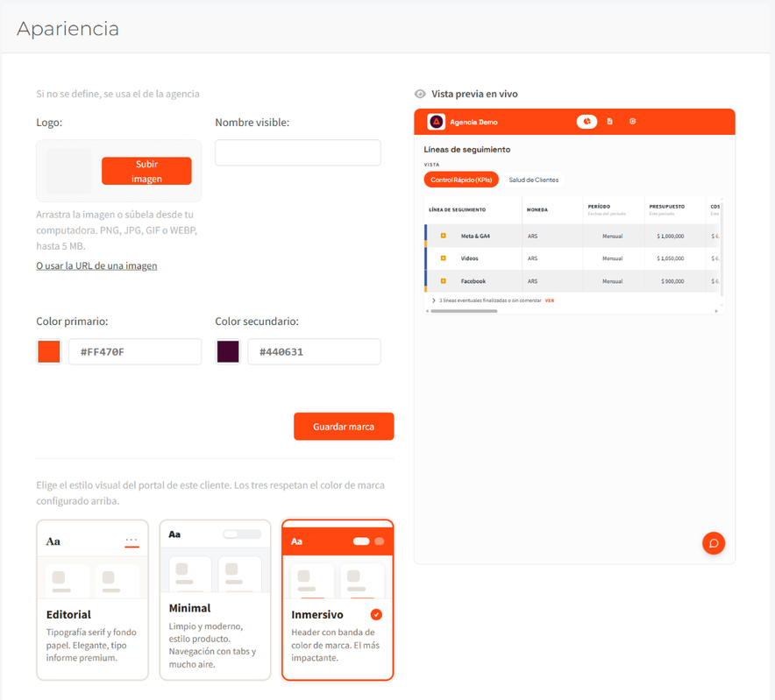Click the three-dot accent in Editorial card preview

(x=132, y=541)
